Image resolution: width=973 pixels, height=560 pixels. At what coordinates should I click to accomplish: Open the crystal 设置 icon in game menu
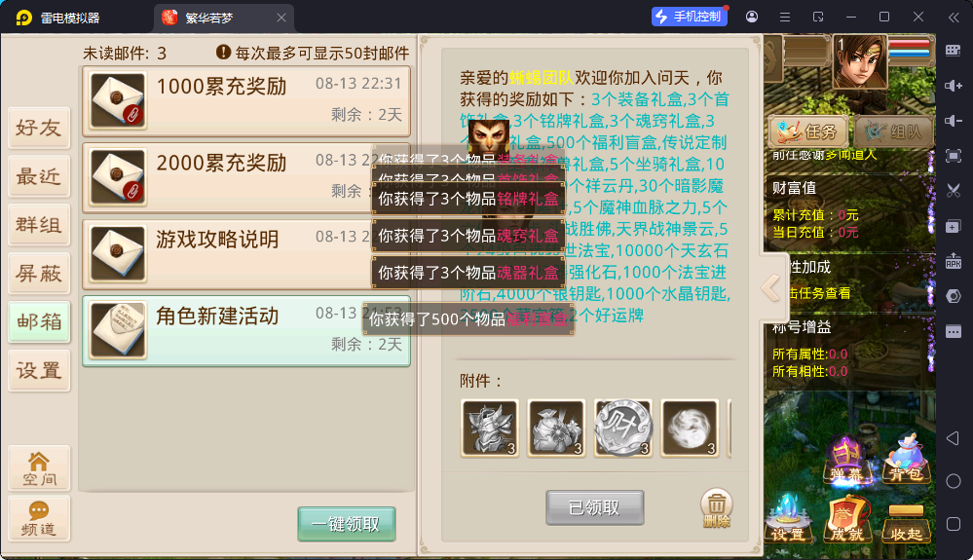[x=788, y=519]
